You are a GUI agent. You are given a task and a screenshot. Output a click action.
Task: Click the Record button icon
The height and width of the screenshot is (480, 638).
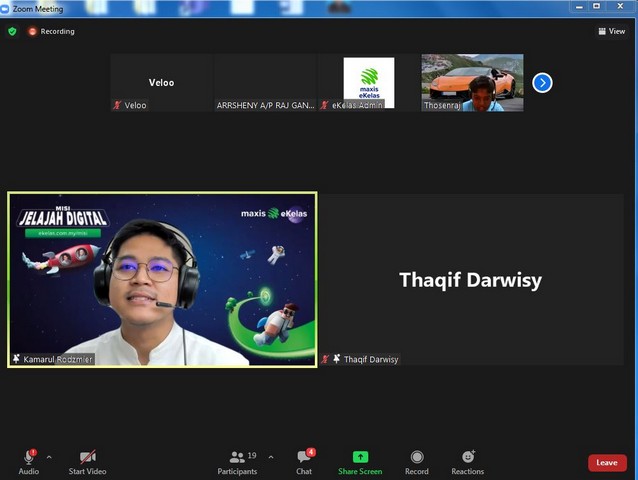tap(417, 457)
